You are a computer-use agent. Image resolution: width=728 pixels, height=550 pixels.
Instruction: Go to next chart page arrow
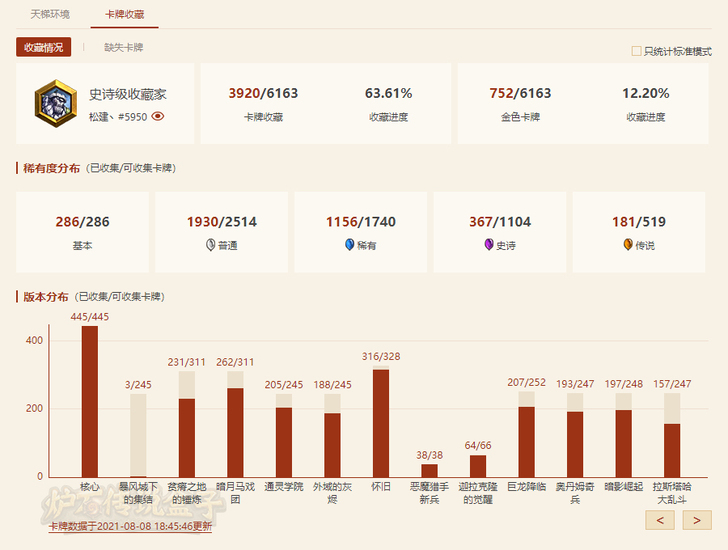click(x=697, y=520)
